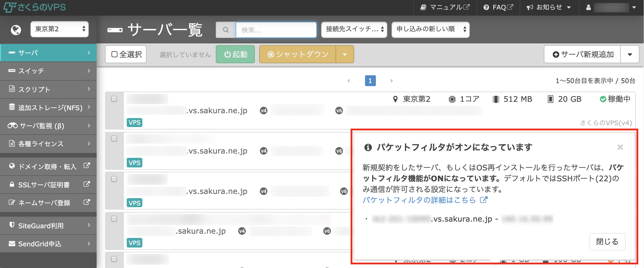Close the packet filter popup with X

(620, 147)
